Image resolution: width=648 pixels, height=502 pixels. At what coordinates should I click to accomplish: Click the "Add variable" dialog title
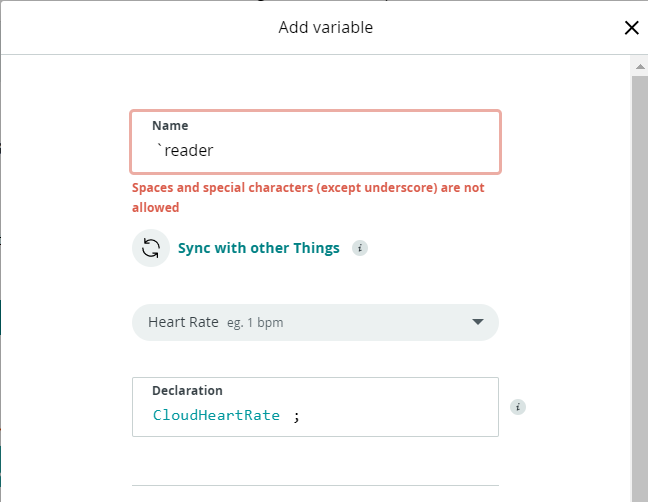[x=325, y=28]
